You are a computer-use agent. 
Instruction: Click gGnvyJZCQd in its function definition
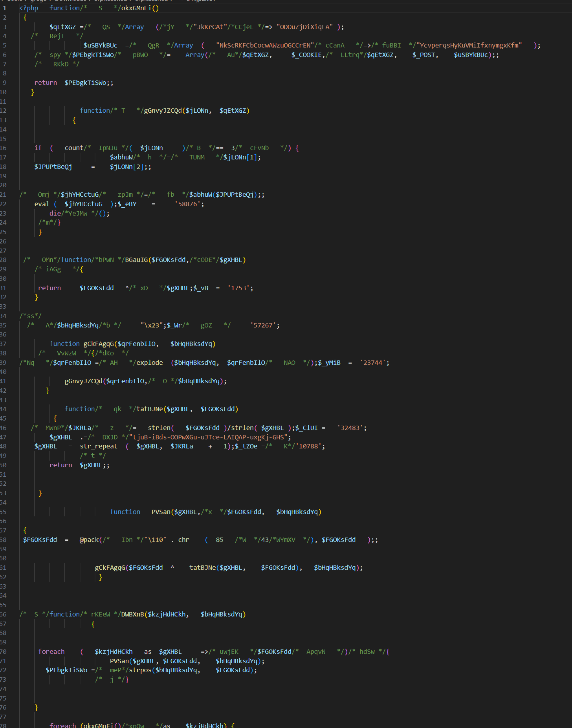pos(163,110)
